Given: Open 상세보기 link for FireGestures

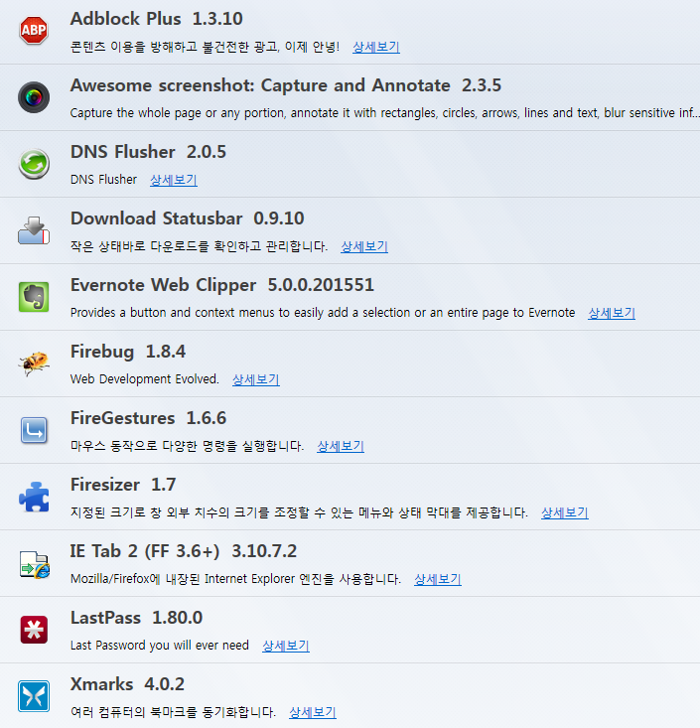Looking at the screenshot, I should coord(341,446).
